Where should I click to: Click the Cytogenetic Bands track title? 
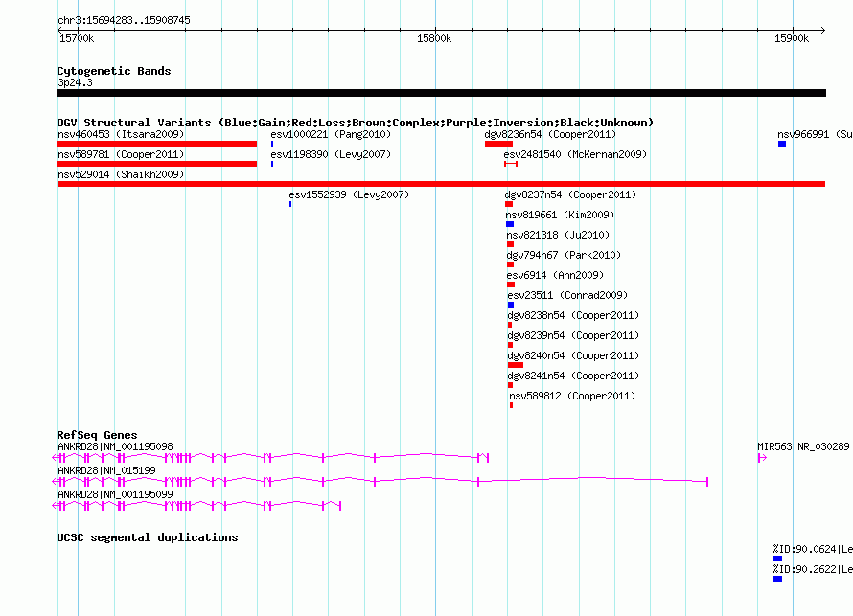click(114, 71)
